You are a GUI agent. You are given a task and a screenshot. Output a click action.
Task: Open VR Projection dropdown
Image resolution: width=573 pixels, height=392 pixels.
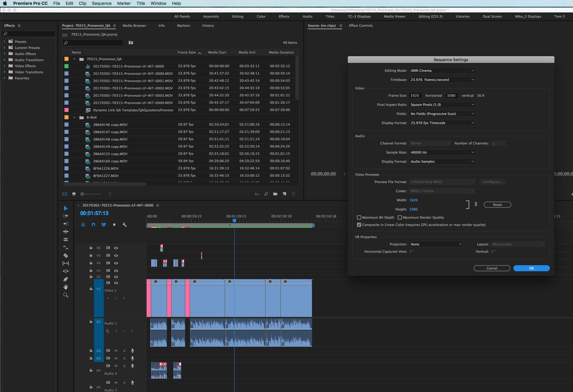(436, 244)
